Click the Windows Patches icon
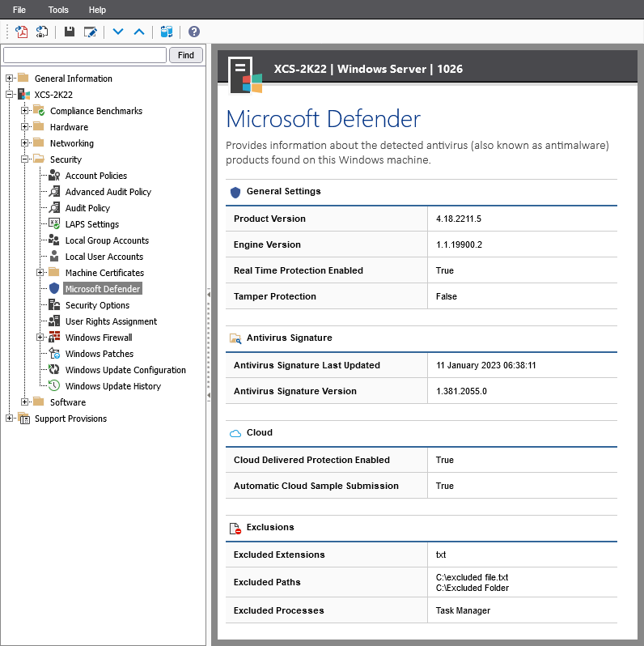 [x=54, y=353]
